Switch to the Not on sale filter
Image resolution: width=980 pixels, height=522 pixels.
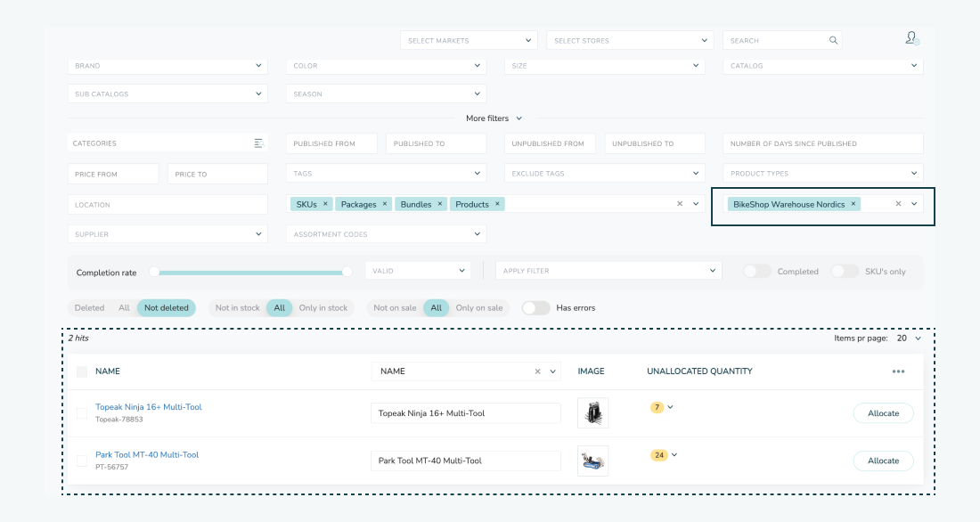(x=395, y=307)
